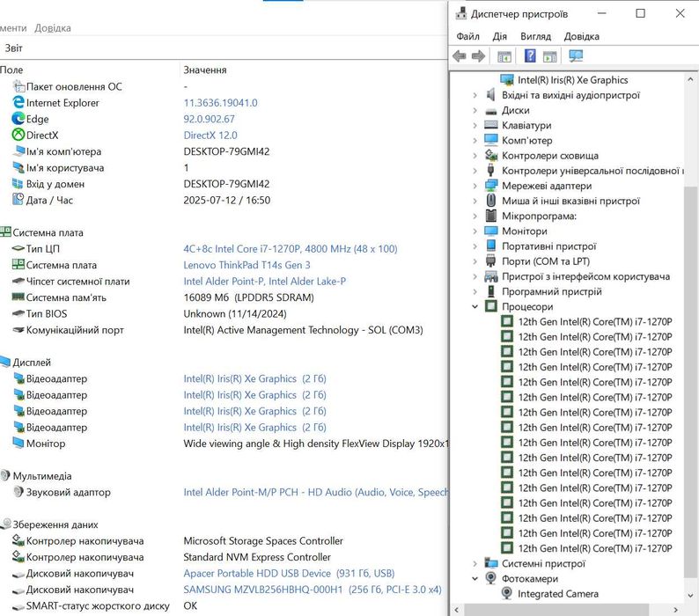Click the Мережеві адаптери network icon
699x616 pixels.
(x=491, y=186)
